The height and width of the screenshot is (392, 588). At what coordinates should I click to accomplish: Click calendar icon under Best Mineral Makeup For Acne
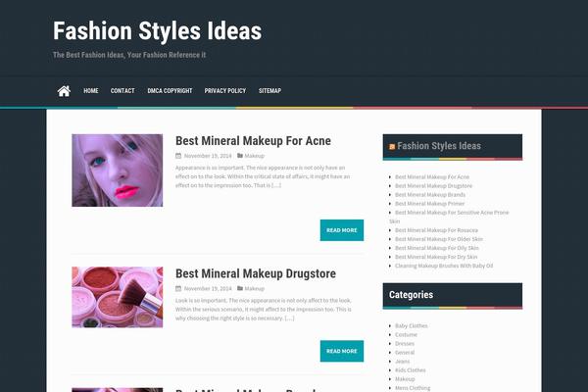[178, 156]
